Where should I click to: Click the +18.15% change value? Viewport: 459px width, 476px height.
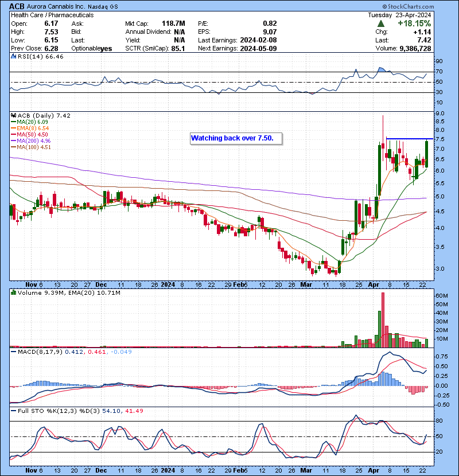(x=414, y=24)
